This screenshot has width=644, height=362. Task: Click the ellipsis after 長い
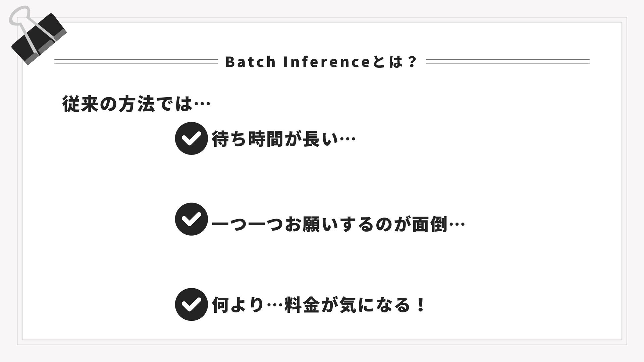click(x=347, y=139)
